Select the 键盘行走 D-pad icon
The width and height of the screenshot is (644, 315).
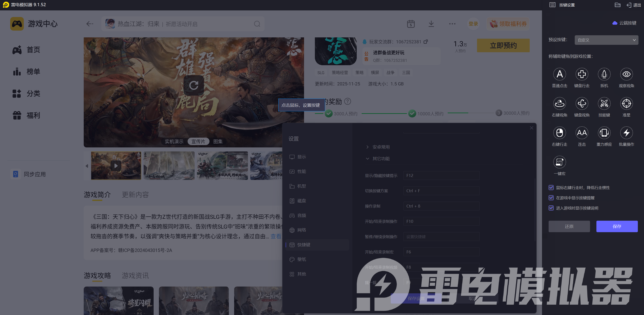(x=582, y=74)
